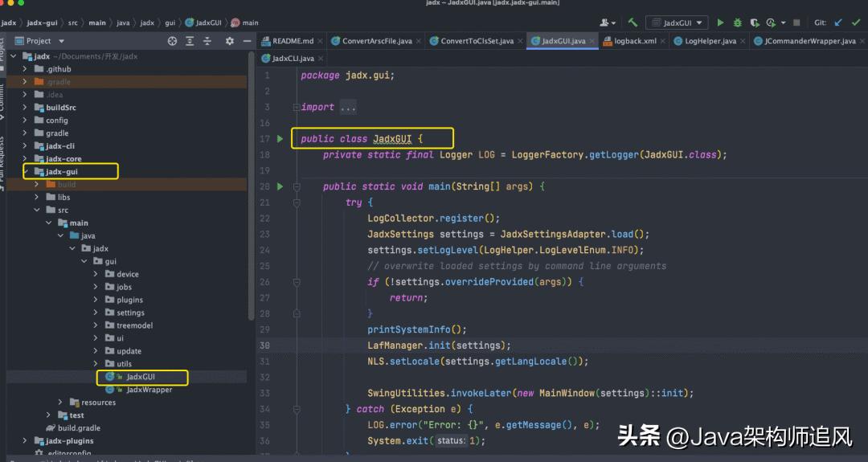Click Select Opened File crosshair icon
Viewport: 868px width, 462px height.
point(172,41)
